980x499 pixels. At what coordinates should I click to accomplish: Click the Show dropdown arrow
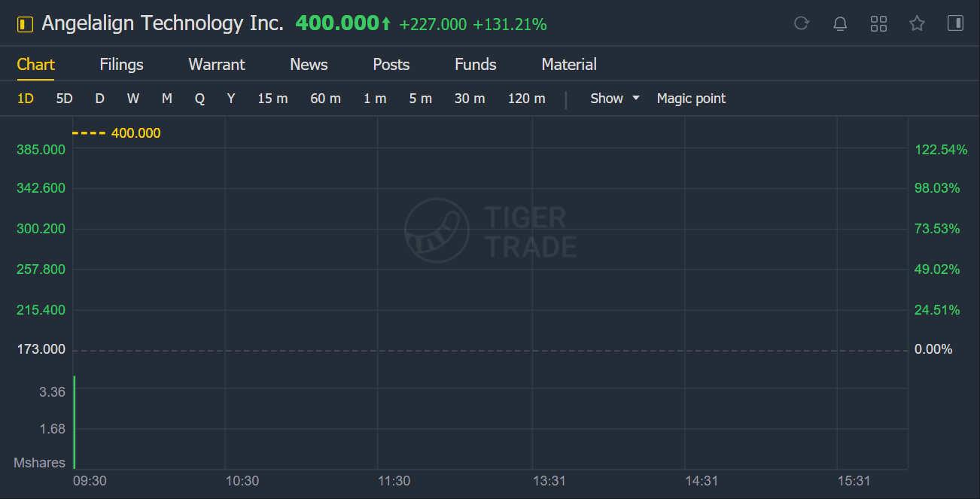[x=635, y=99]
